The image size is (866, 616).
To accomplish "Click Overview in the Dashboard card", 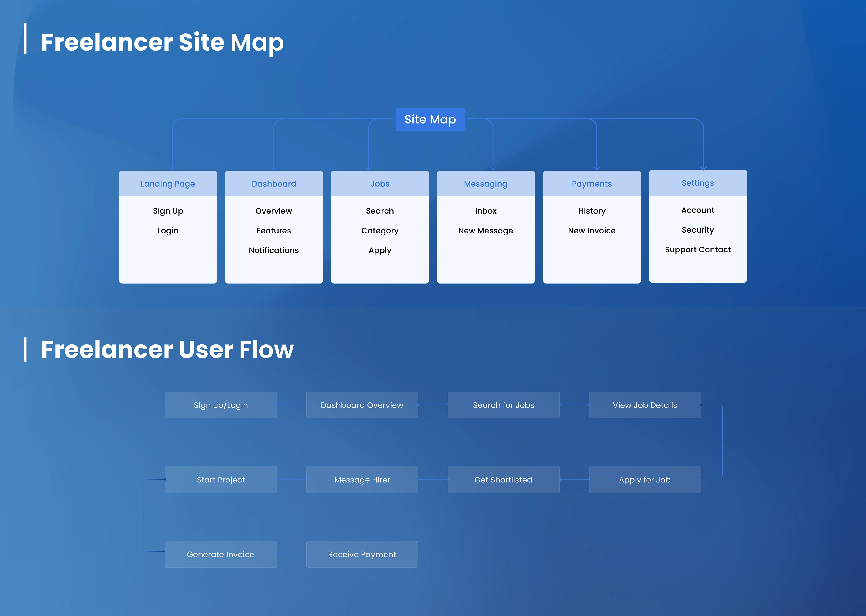I will [x=274, y=211].
